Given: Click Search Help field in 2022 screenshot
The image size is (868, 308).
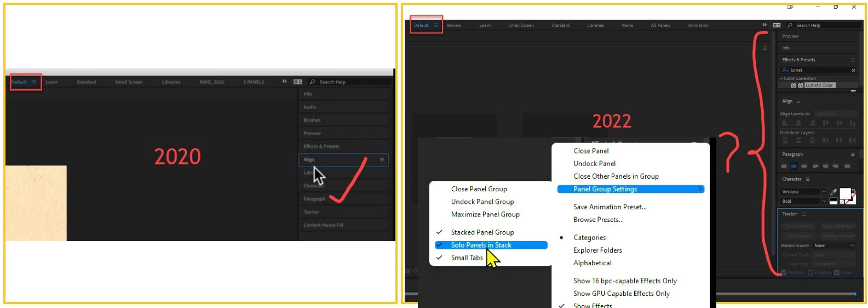Looking at the screenshot, I should (824, 25).
